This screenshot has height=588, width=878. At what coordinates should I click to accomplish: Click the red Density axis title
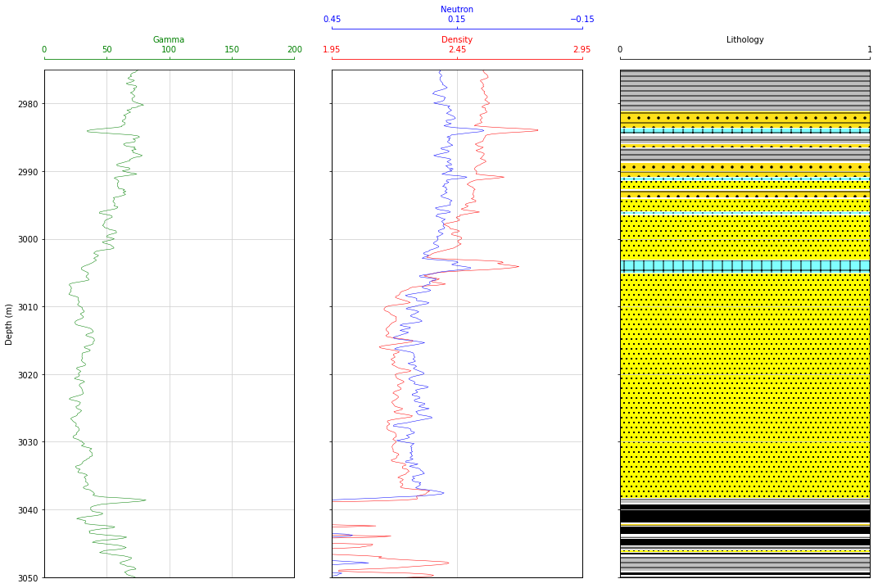coord(457,39)
